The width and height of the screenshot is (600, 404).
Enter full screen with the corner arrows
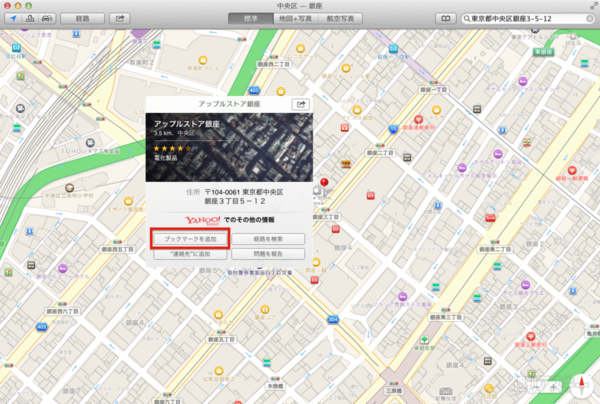(x=593, y=6)
